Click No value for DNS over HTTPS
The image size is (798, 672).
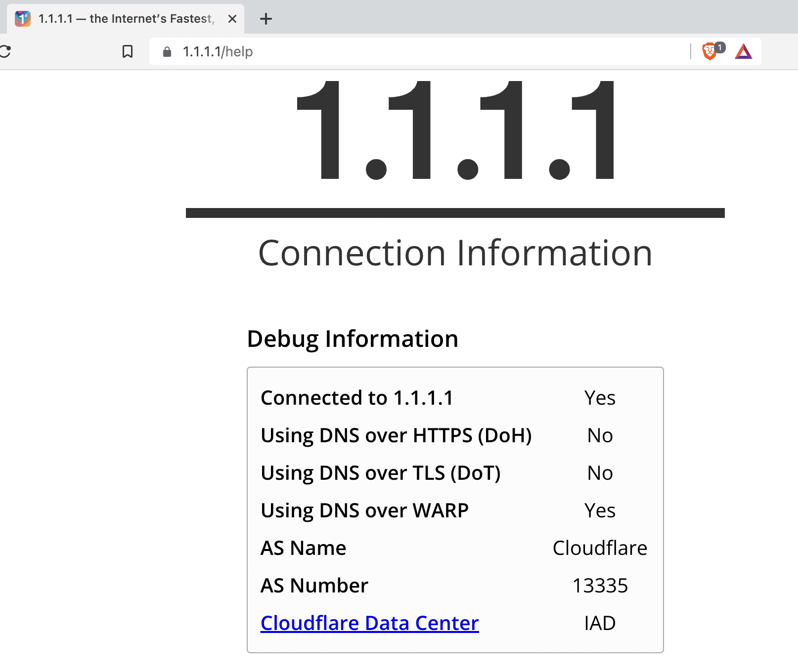(600, 435)
